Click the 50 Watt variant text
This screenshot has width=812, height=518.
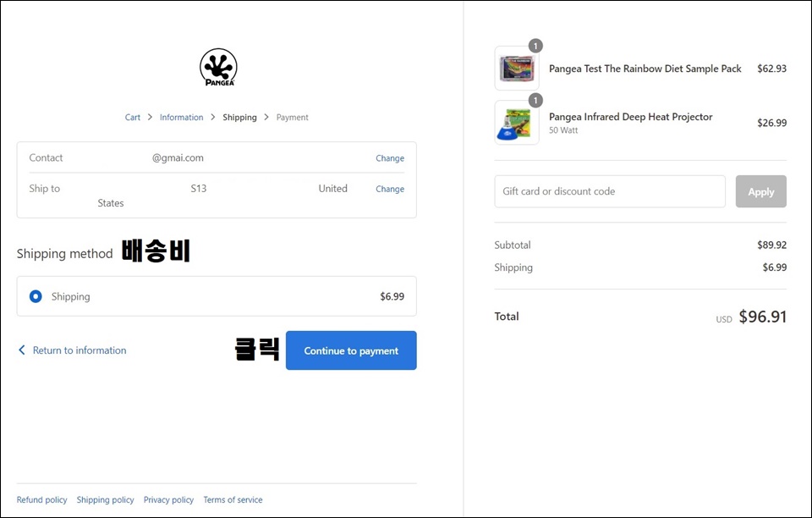point(563,130)
